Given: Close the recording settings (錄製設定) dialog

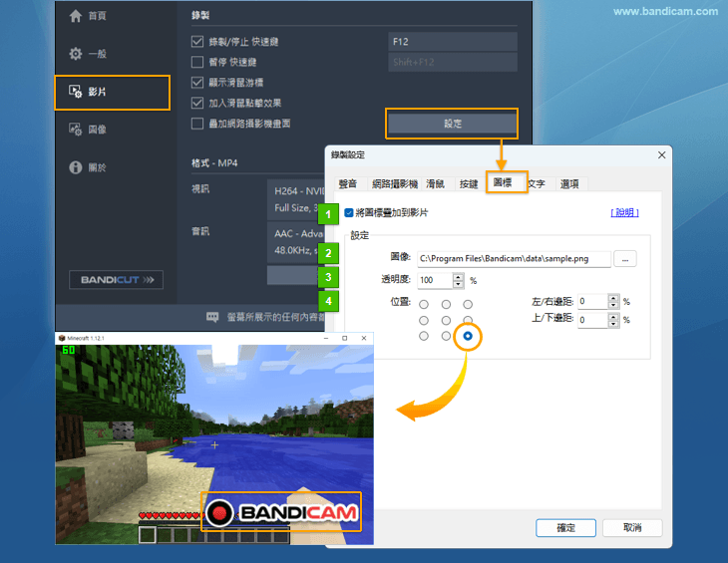Looking at the screenshot, I should [x=661, y=154].
